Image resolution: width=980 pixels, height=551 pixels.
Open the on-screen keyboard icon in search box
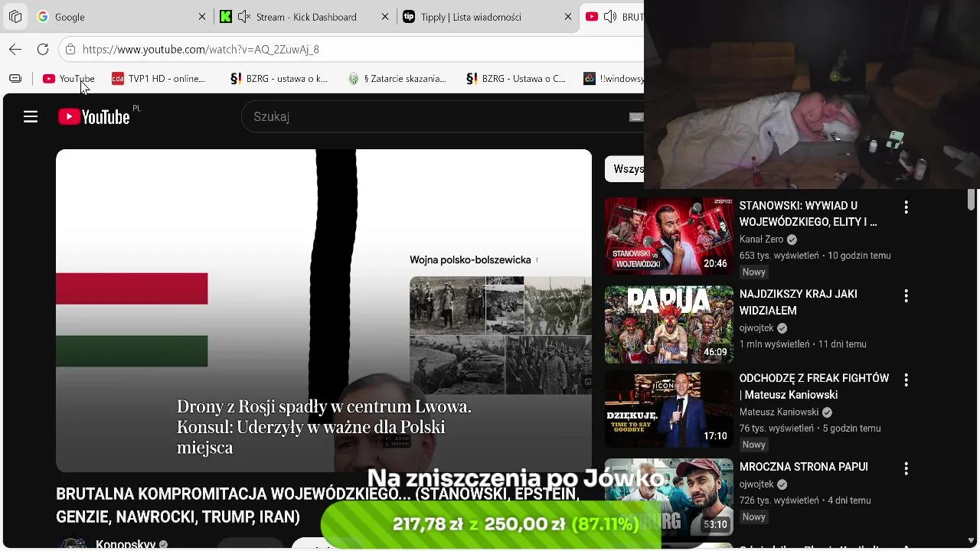(636, 117)
